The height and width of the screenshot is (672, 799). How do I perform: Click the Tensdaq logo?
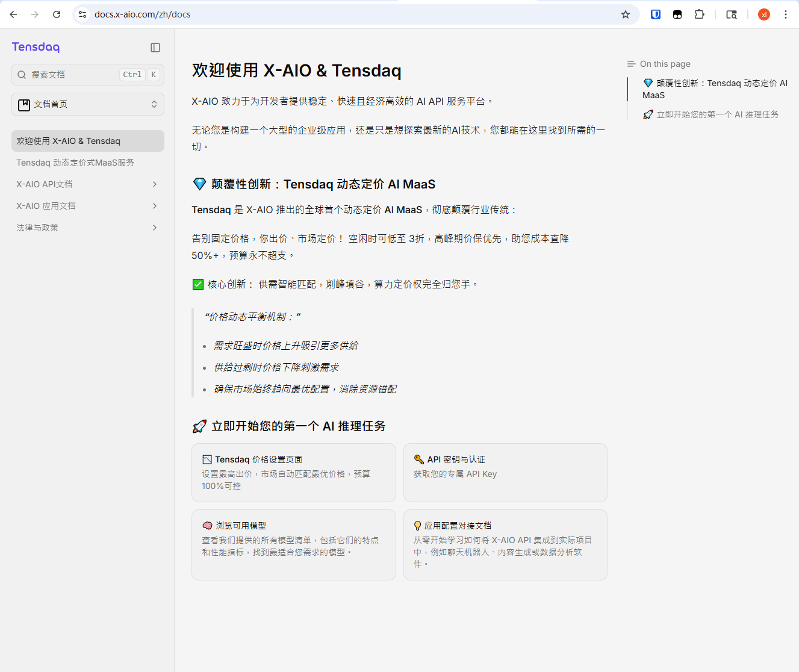[x=36, y=47]
